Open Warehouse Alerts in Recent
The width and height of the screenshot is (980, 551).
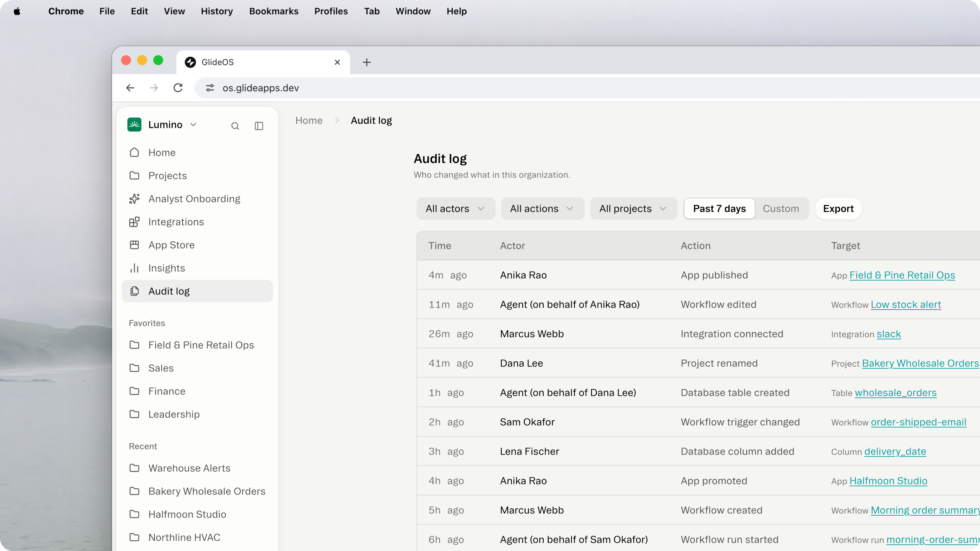197,468
